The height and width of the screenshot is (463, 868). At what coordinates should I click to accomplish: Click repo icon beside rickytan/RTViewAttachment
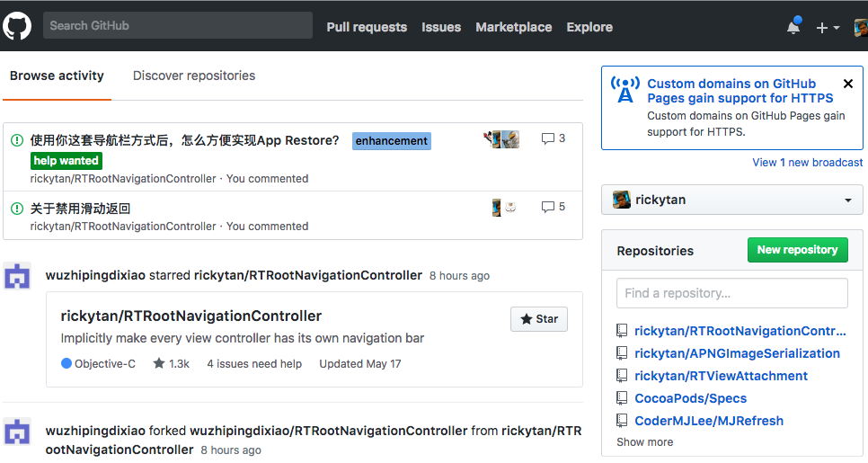[x=622, y=376]
